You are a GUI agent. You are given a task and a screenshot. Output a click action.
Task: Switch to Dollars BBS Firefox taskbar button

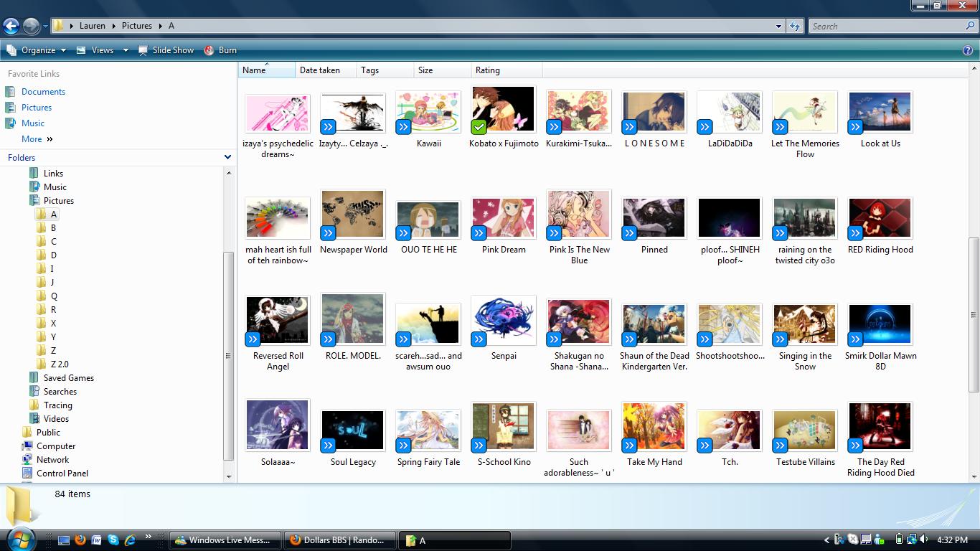point(339,540)
